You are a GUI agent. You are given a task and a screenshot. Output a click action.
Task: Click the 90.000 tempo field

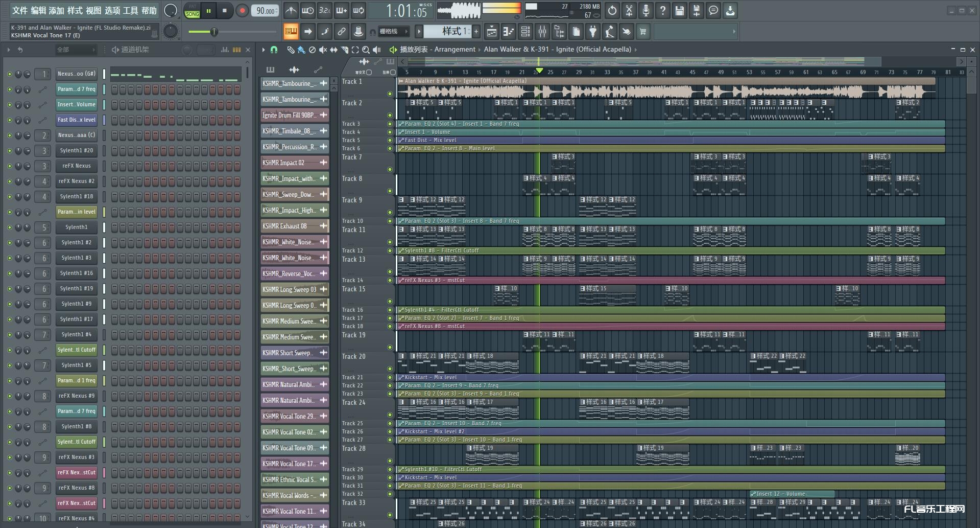(x=265, y=11)
